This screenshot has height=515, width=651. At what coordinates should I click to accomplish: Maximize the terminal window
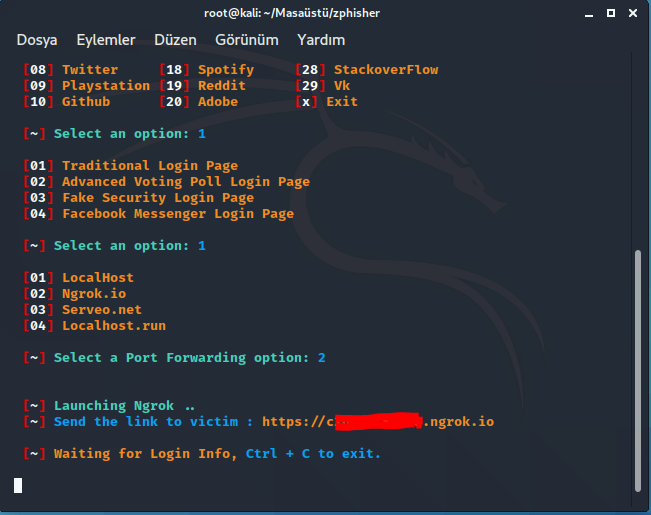(611, 13)
